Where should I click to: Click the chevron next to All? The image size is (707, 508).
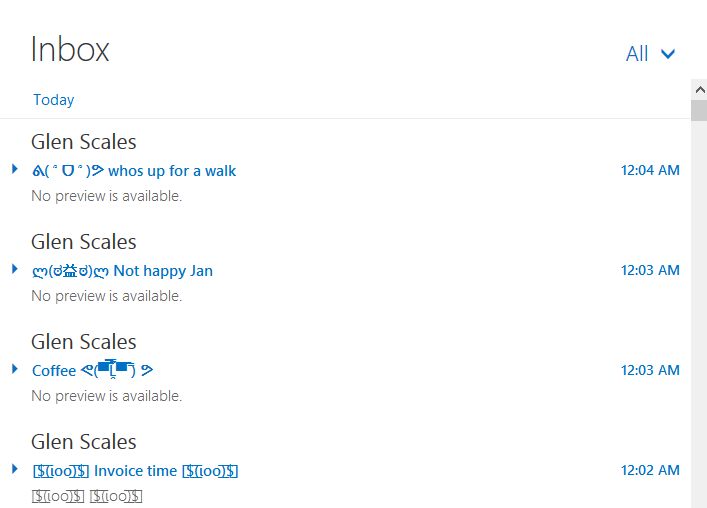(x=668, y=54)
